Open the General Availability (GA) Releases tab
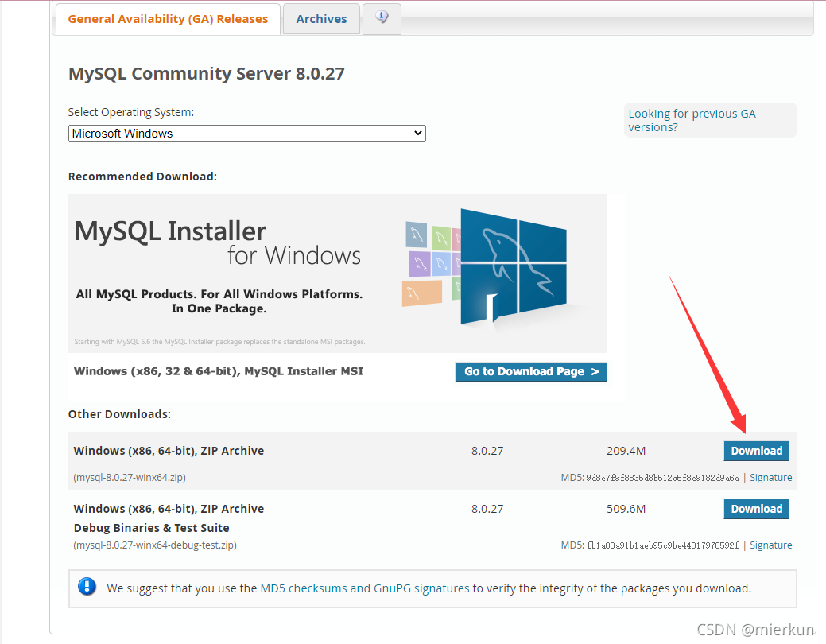This screenshot has width=826, height=644. (x=168, y=19)
